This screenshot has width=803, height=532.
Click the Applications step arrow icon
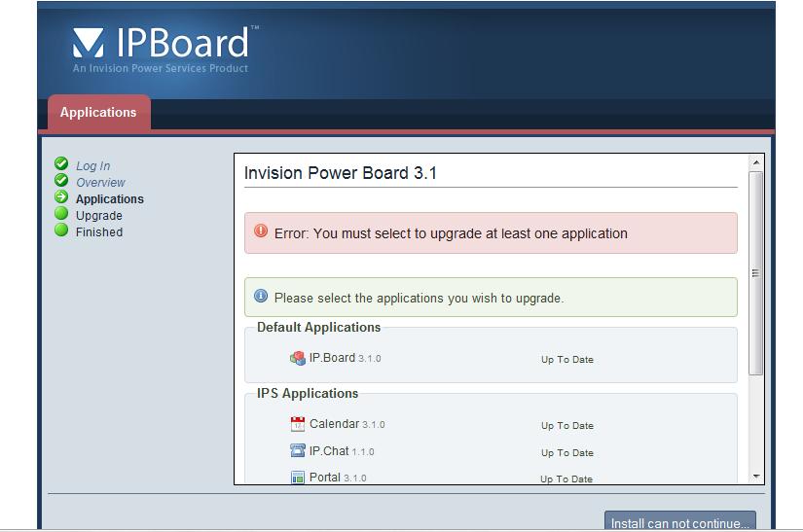tap(61, 196)
